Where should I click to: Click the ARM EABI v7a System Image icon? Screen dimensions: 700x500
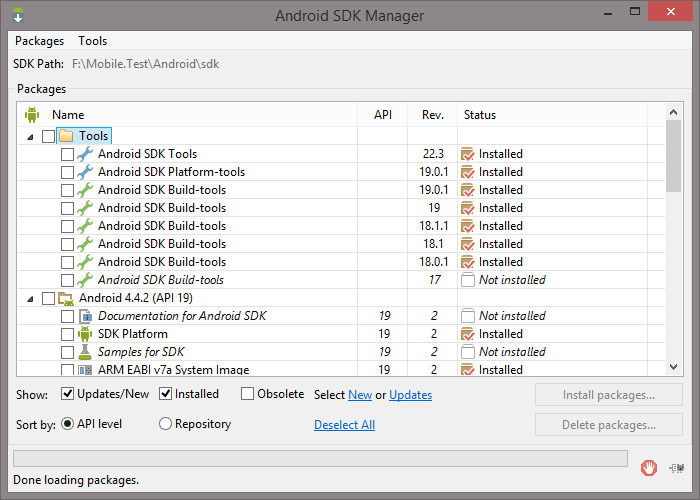click(85, 370)
